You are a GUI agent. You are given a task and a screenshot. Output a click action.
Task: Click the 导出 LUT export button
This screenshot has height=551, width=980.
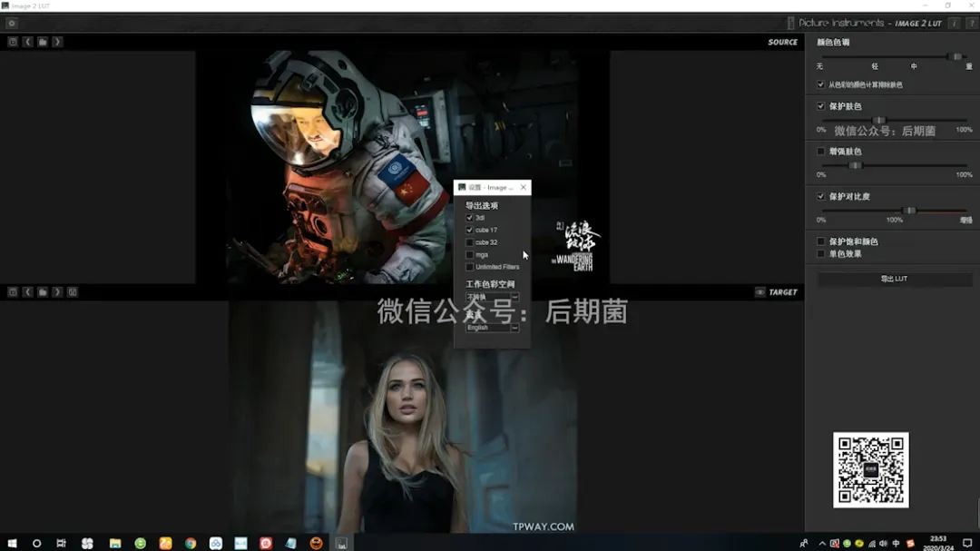(895, 279)
